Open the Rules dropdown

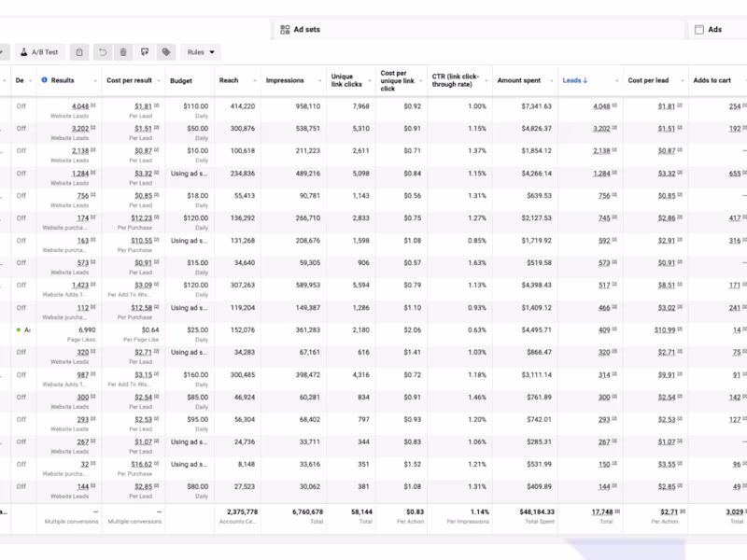(201, 52)
